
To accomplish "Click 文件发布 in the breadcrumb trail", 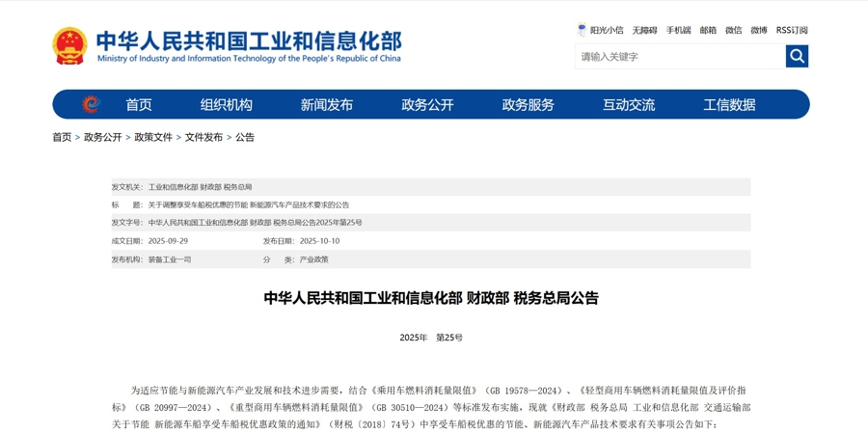I will pyautogui.click(x=203, y=137).
